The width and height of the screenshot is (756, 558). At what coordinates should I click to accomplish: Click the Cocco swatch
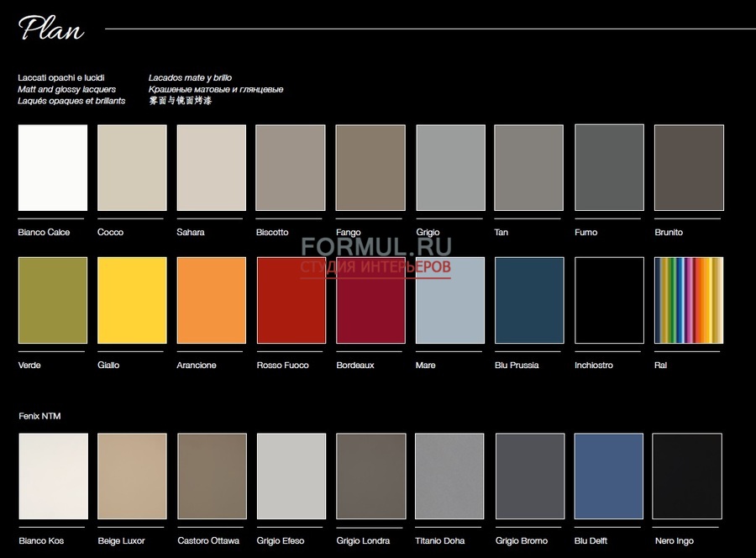(131, 166)
